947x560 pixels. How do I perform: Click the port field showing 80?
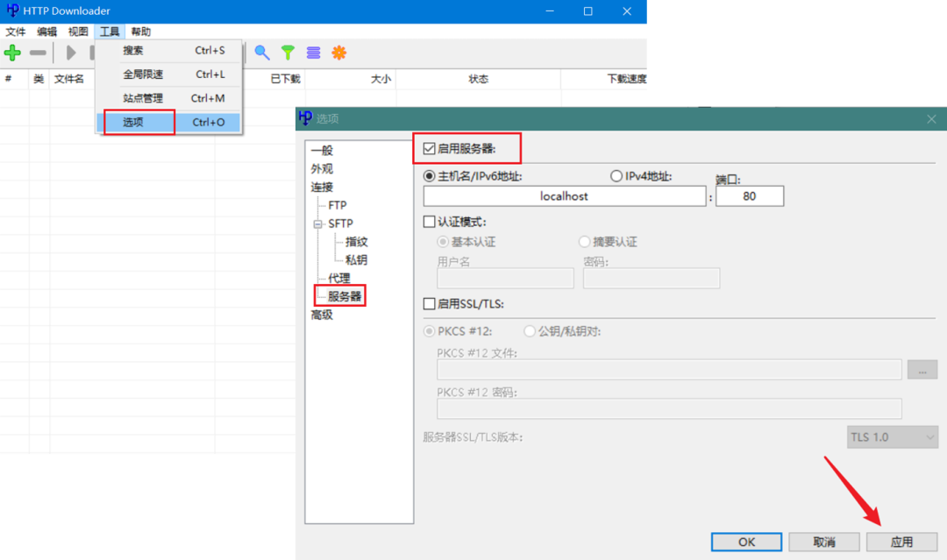[x=750, y=196]
